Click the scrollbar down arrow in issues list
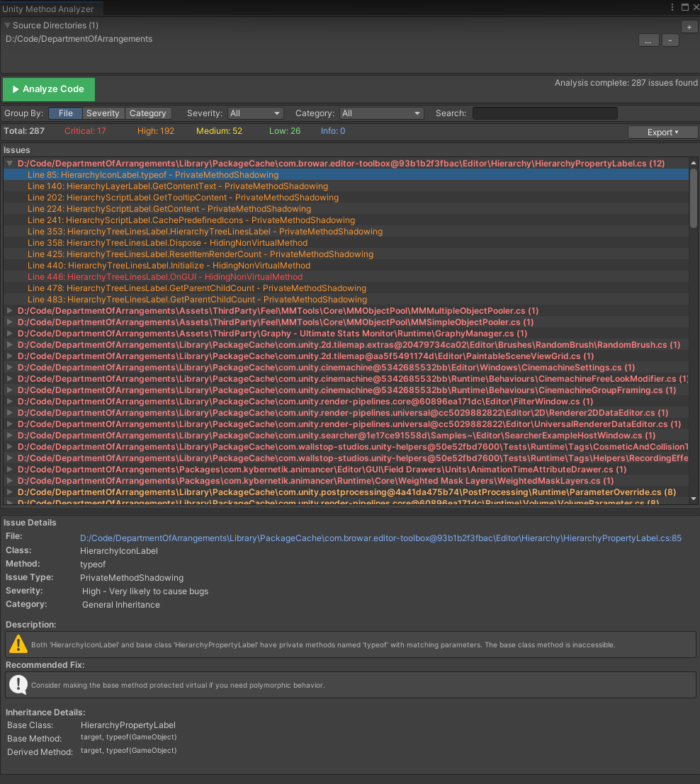700x784 pixels. pos(693,499)
